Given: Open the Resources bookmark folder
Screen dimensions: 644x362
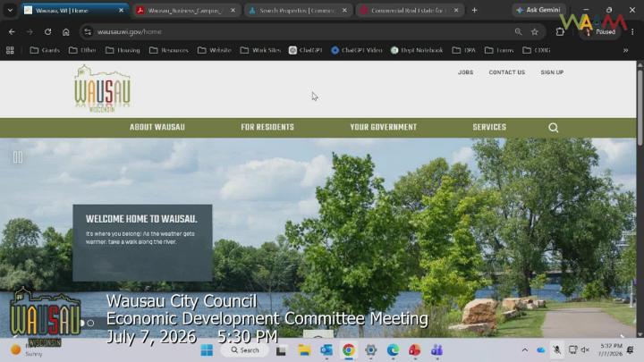Looking at the screenshot, I should (169, 50).
